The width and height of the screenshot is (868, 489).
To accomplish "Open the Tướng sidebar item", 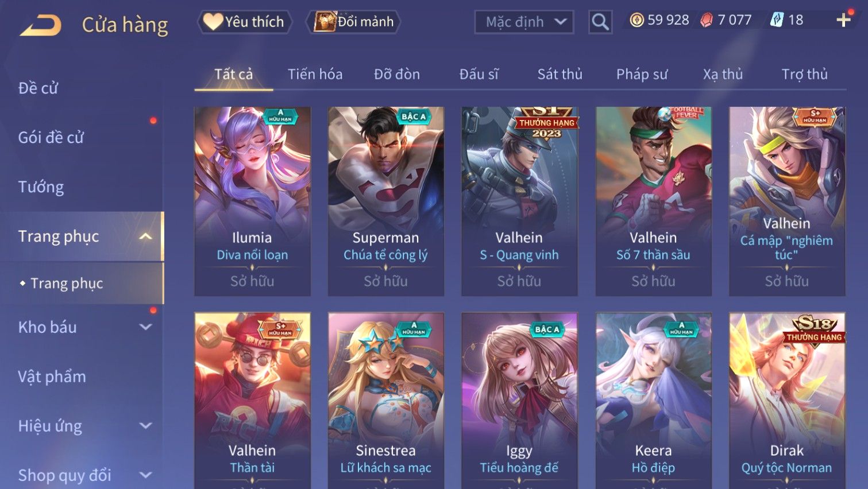I will (x=41, y=187).
